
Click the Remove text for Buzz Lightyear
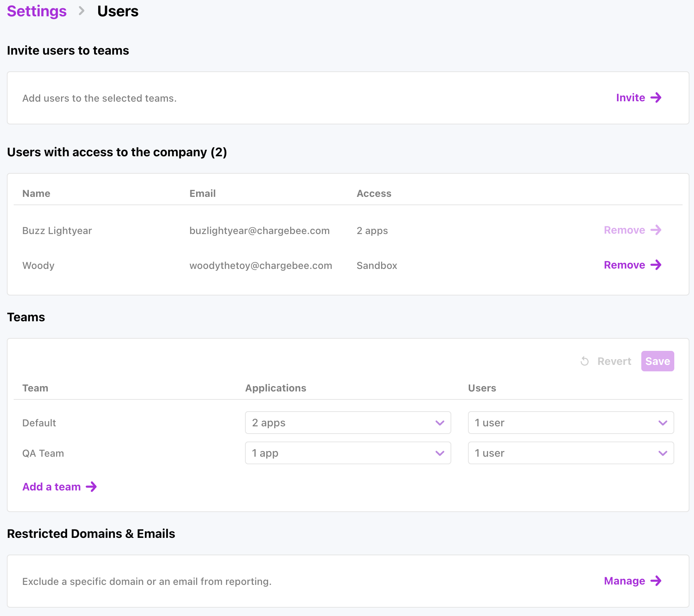coord(624,230)
